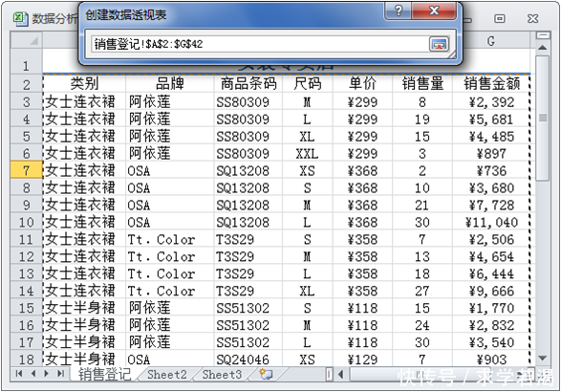This screenshot has height=392, width=561.
Task: Click the ¥3,540 amount cell
Action: [x=491, y=342]
